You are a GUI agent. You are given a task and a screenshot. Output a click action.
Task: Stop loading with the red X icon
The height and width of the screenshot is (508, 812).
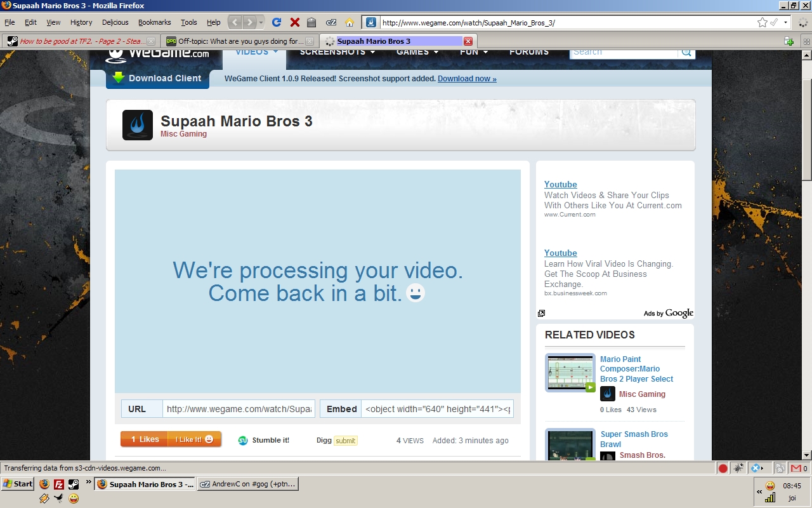295,22
